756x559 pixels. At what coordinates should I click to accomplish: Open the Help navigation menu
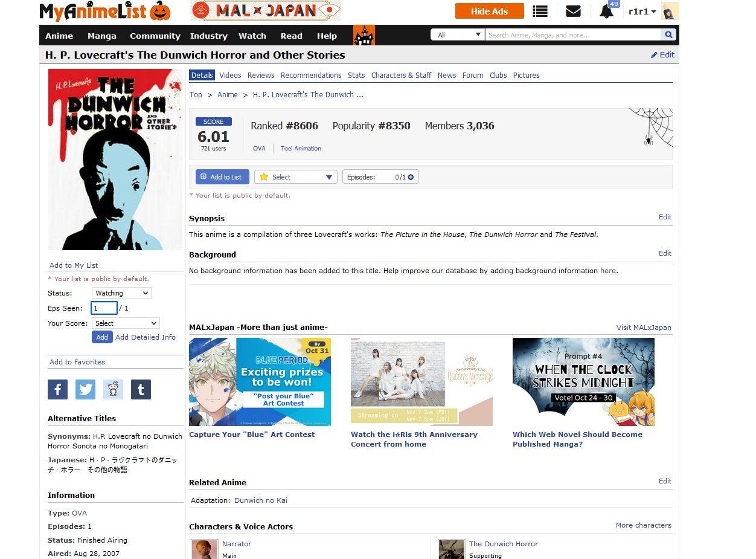pyautogui.click(x=327, y=36)
